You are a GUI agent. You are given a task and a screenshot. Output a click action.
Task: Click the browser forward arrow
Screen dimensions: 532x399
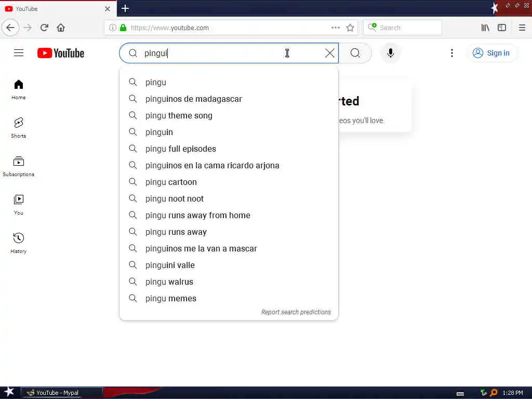(x=28, y=28)
